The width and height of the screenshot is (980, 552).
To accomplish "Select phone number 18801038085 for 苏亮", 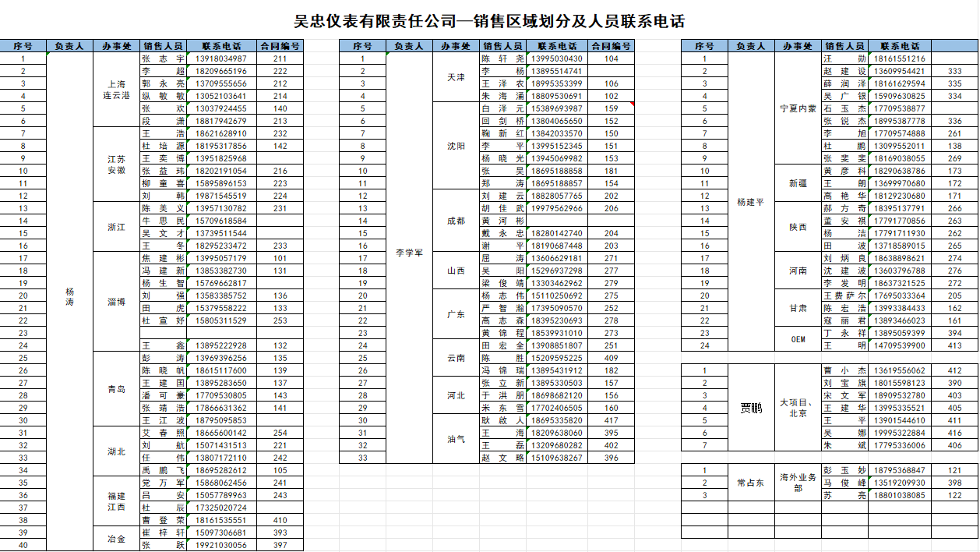I will click(x=900, y=495).
